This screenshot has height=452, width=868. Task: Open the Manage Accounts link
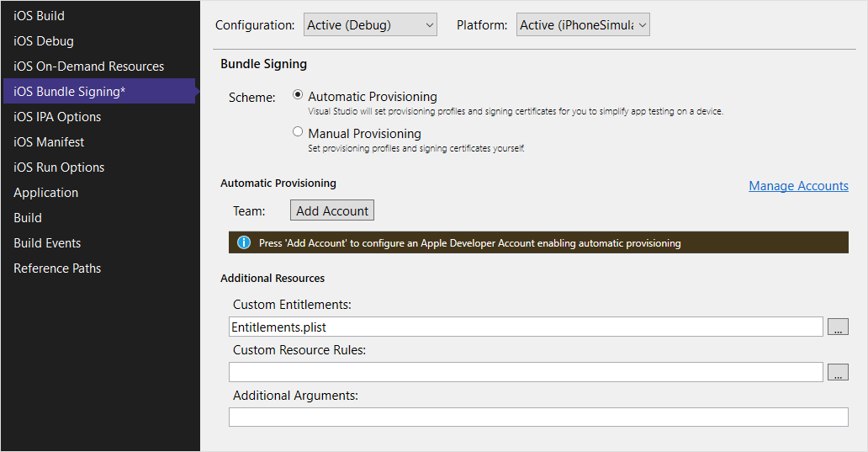point(798,186)
